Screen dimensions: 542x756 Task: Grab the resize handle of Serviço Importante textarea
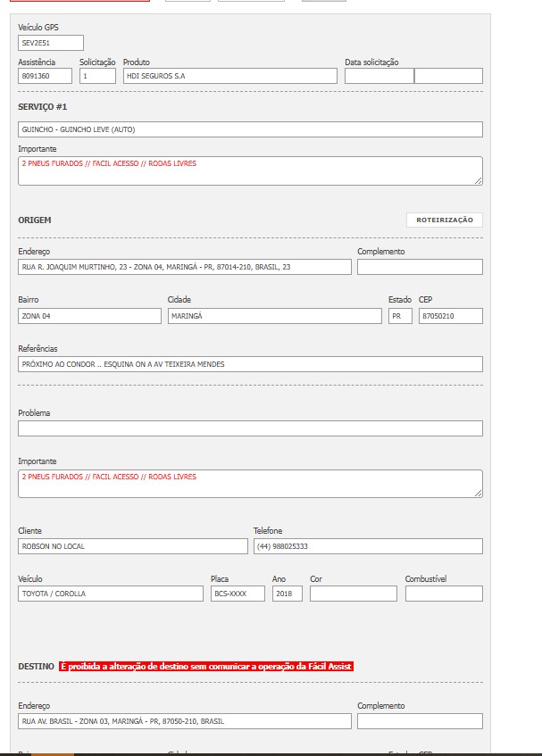[479, 181]
